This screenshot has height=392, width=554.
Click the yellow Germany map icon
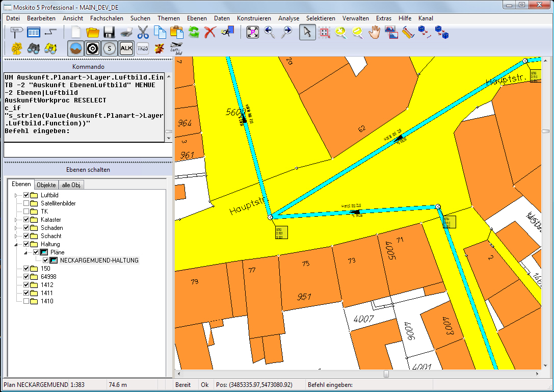(x=17, y=48)
